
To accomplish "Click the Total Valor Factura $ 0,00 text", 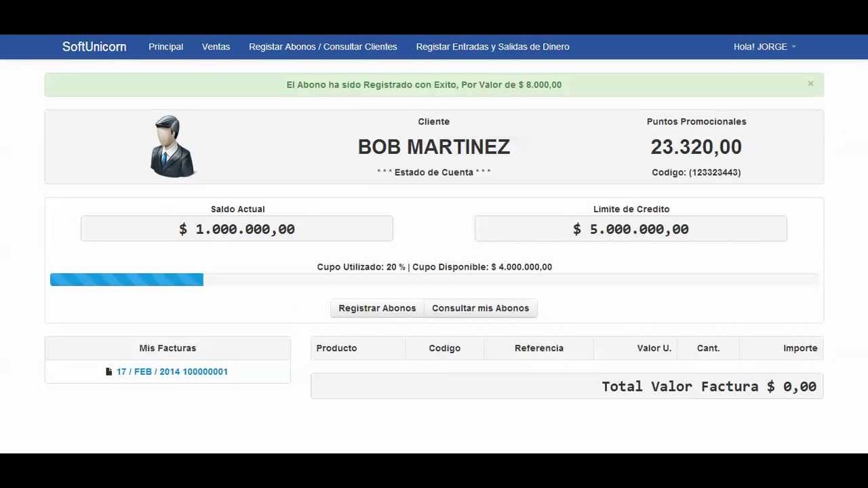I will (x=709, y=386).
